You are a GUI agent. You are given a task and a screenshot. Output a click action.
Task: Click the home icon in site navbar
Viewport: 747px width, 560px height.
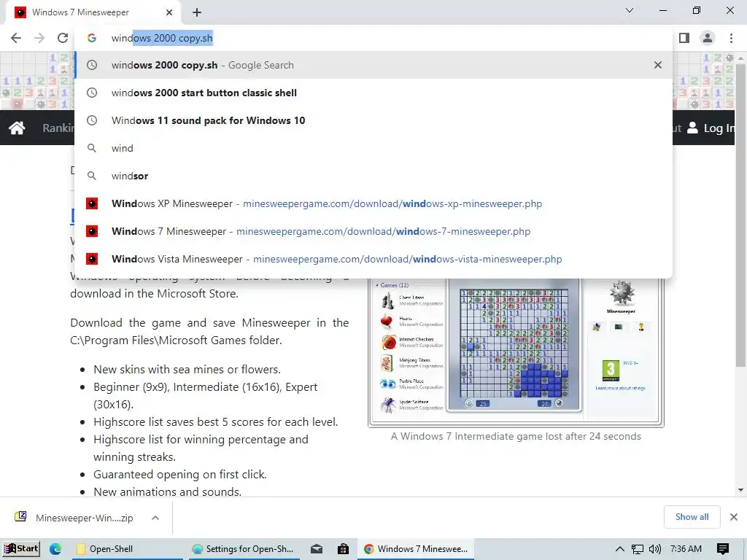[x=17, y=128]
